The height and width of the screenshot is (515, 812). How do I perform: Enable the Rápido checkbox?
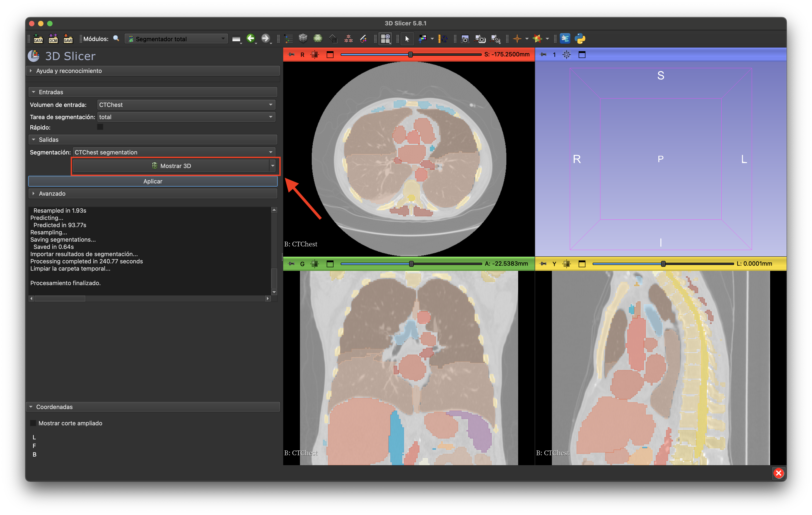click(100, 127)
